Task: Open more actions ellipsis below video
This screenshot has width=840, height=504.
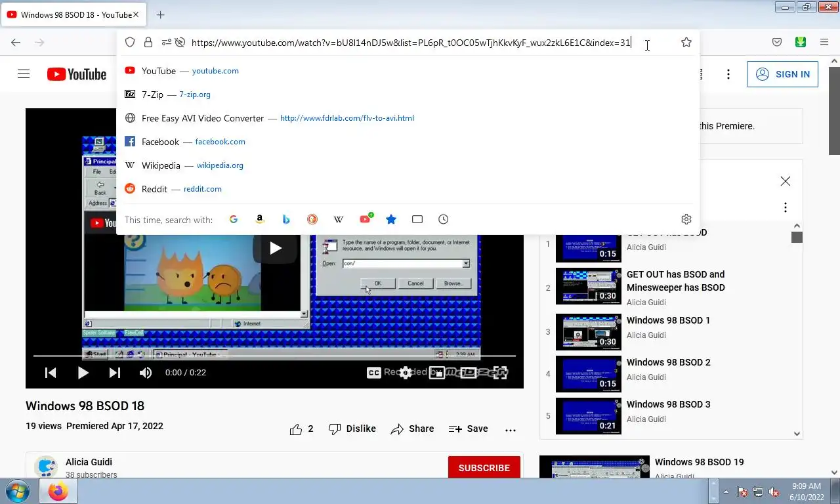Action: click(x=511, y=430)
